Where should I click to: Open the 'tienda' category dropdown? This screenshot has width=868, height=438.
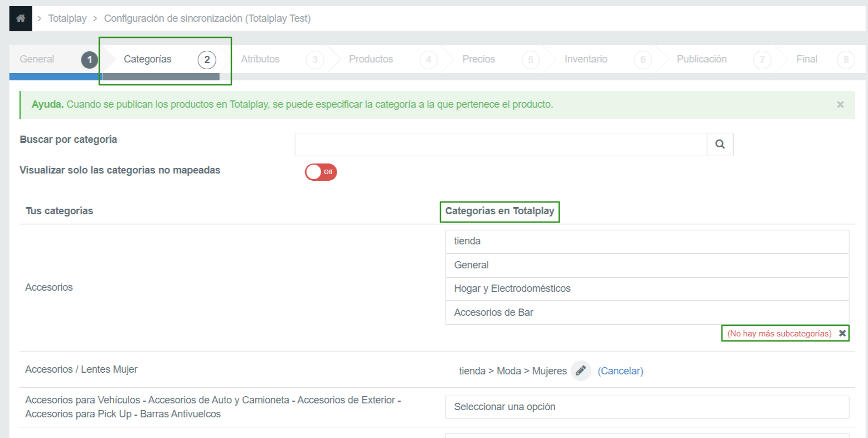coord(647,241)
